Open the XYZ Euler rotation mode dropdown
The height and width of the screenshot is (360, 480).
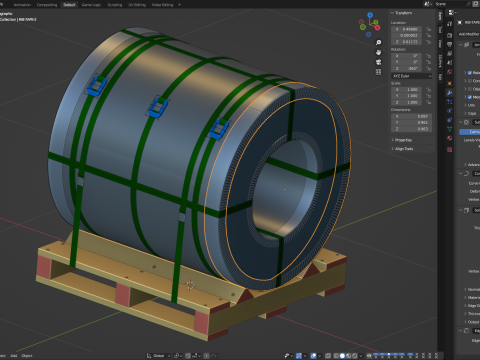411,76
